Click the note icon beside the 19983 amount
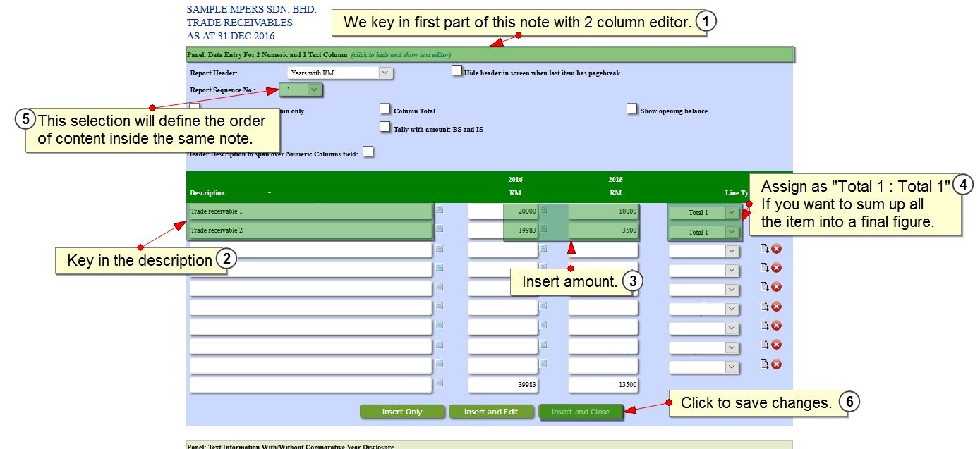 (x=543, y=229)
